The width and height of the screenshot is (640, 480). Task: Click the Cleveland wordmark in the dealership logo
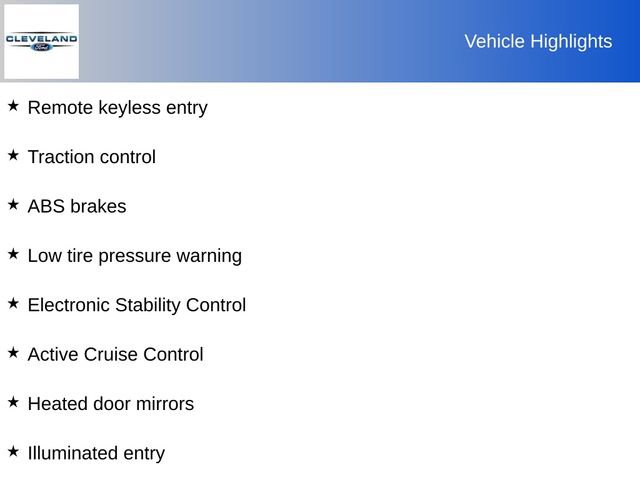(x=41, y=38)
